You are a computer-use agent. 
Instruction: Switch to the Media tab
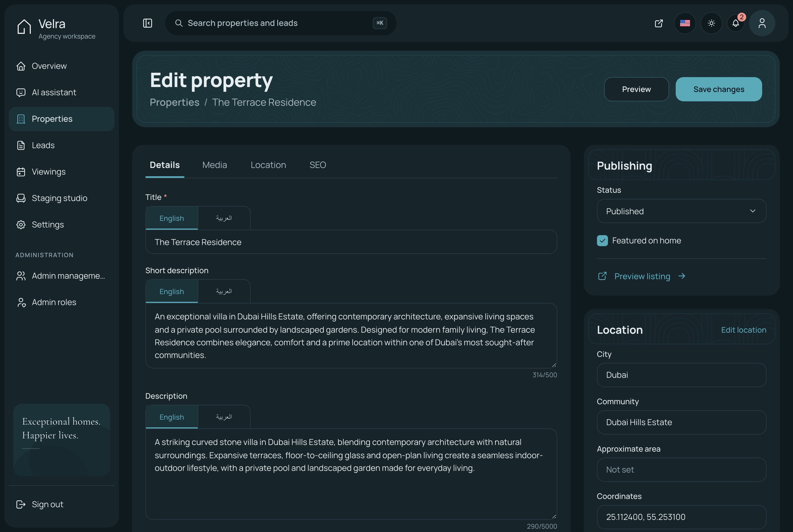(214, 165)
